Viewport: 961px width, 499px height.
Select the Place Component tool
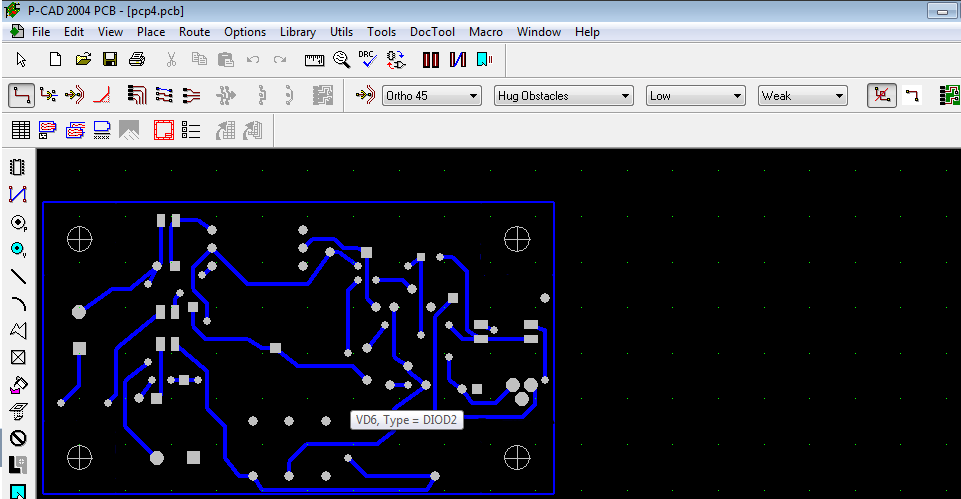click(18, 167)
